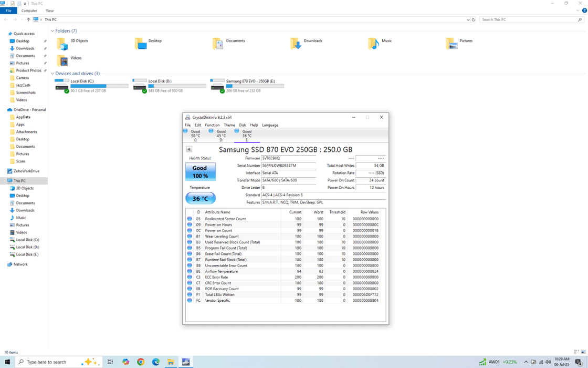Open the Local Disk (C:) drive icon
Image resolution: width=588 pixels, height=368 pixels.
(62, 86)
